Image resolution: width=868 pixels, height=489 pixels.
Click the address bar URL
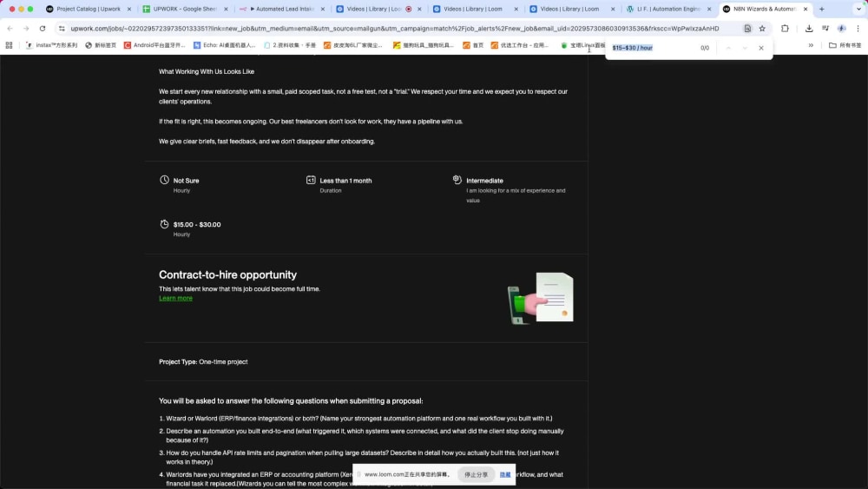pyautogui.click(x=395, y=29)
